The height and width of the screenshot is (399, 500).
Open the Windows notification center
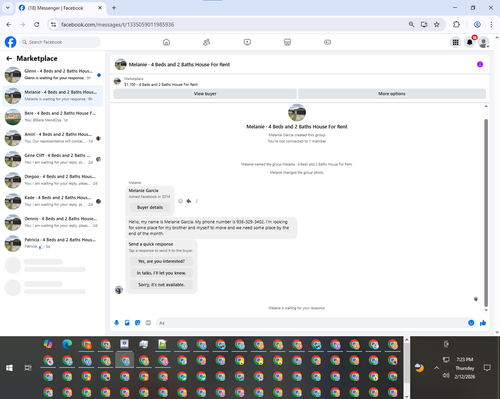487,368
